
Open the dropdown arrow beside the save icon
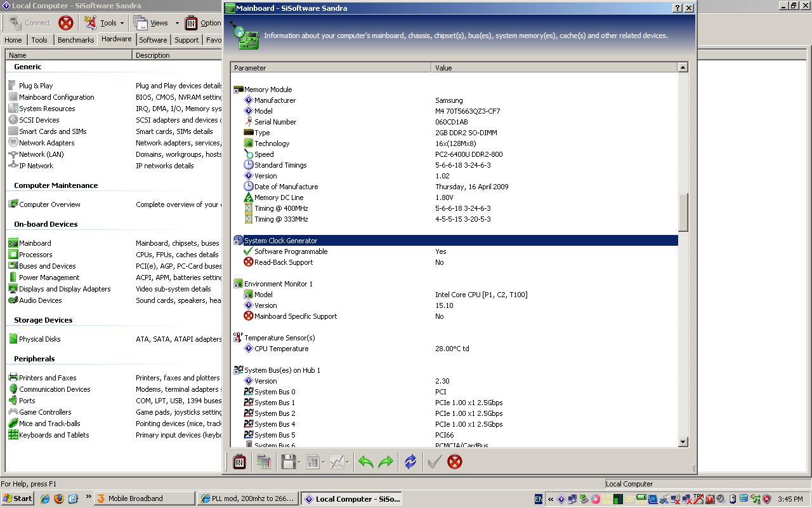click(299, 462)
